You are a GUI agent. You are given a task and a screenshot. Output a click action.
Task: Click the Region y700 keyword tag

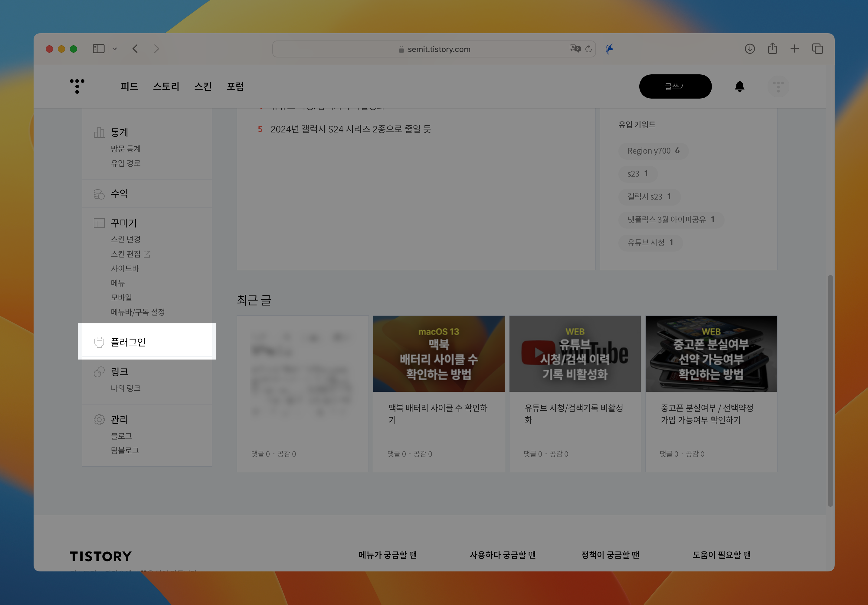pos(653,151)
